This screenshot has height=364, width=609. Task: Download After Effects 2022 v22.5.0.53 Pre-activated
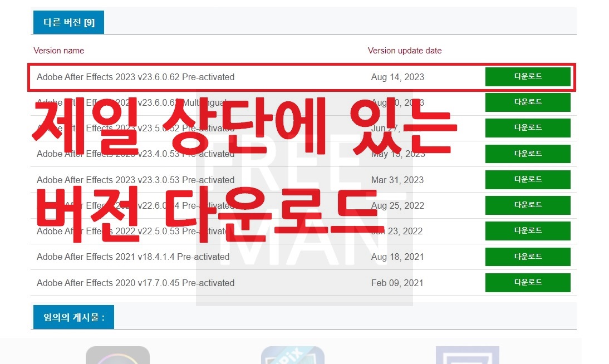click(527, 231)
